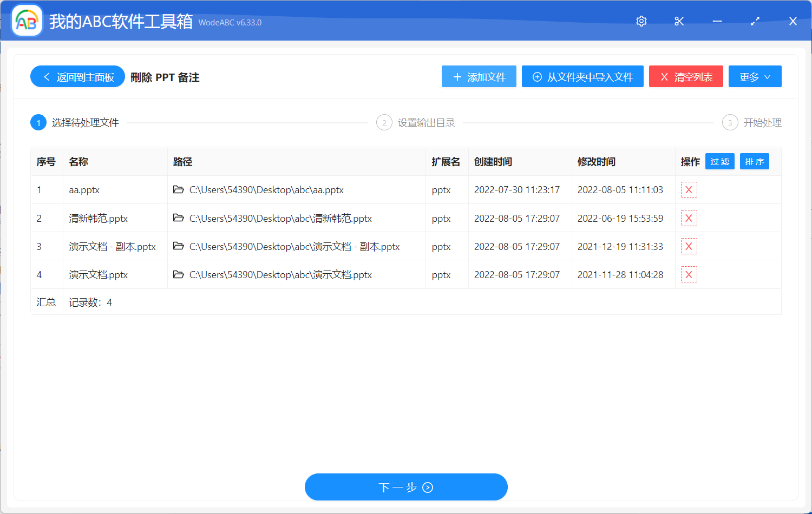Viewport: 812px width, 514px height.
Task: Click the scissors icon in the title bar
Action: pos(679,21)
